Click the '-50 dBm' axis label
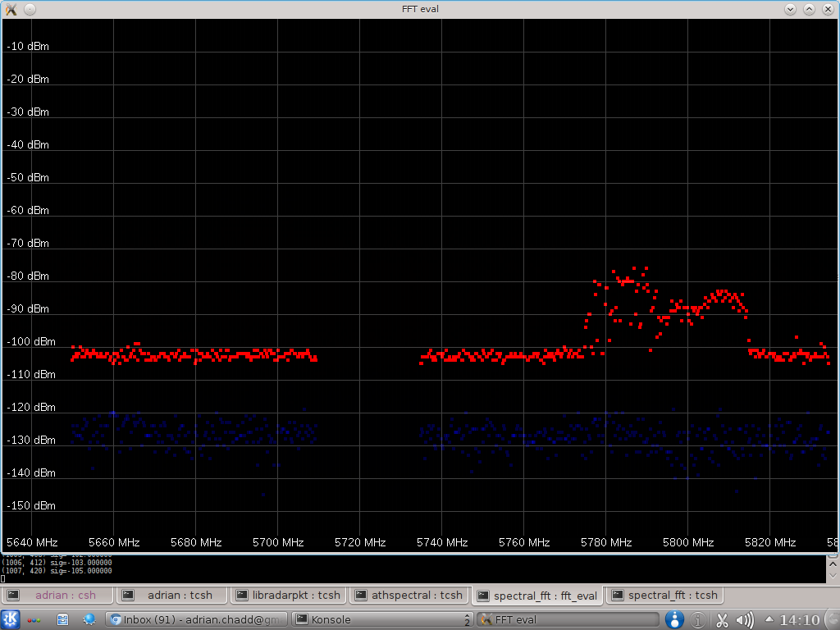 click(x=28, y=178)
